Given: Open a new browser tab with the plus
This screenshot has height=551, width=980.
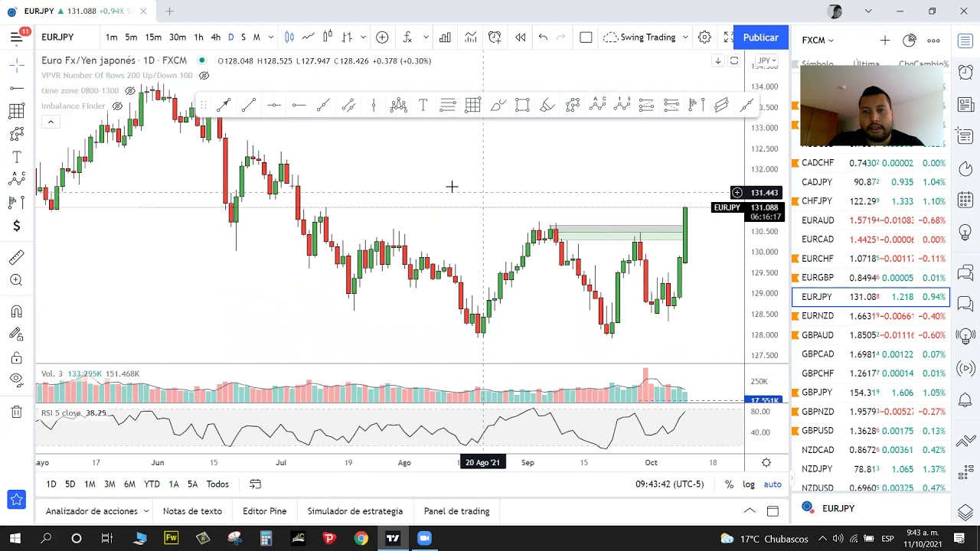Looking at the screenshot, I should click(x=169, y=11).
